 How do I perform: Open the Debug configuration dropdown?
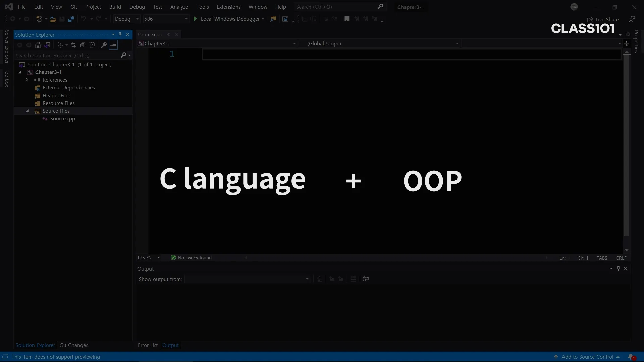pyautogui.click(x=137, y=19)
